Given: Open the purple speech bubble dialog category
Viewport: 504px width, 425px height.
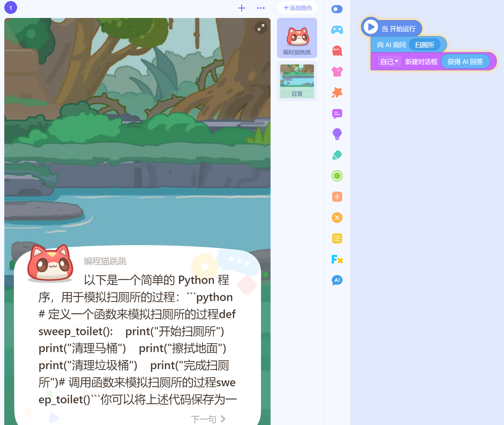Looking at the screenshot, I should 337,114.
